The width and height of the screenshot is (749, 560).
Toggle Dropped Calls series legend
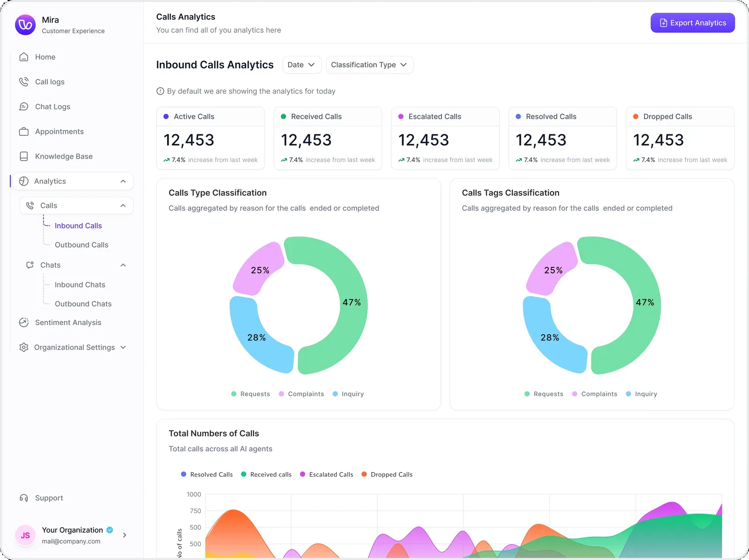tap(387, 475)
